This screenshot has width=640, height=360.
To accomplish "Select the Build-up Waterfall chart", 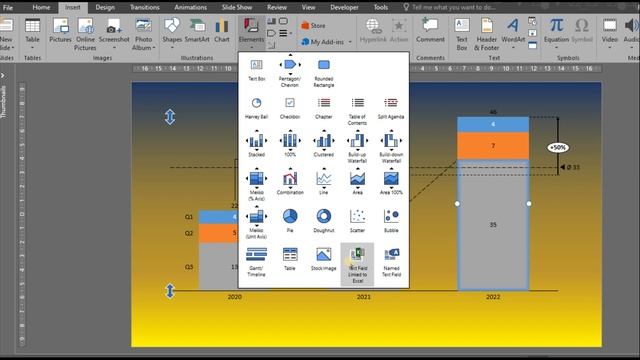I will coord(357,146).
